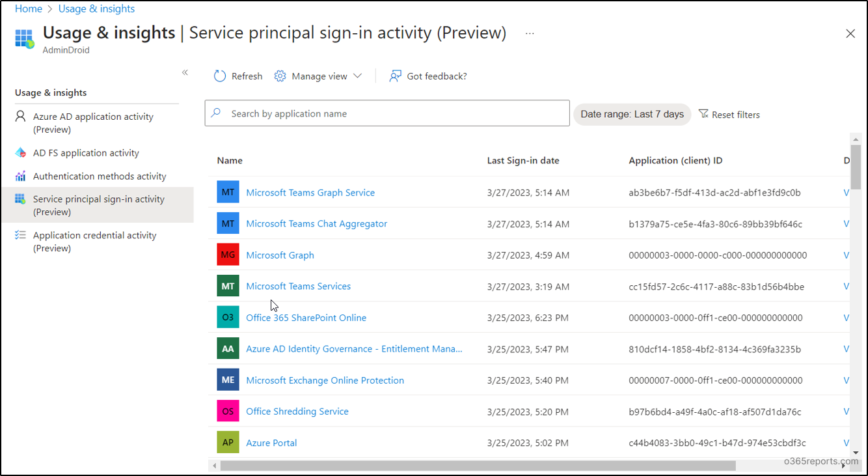The height and width of the screenshot is (476, 868).
Task: Click the Azure AD application activity person icon
Action: click(x=21, y=117)
